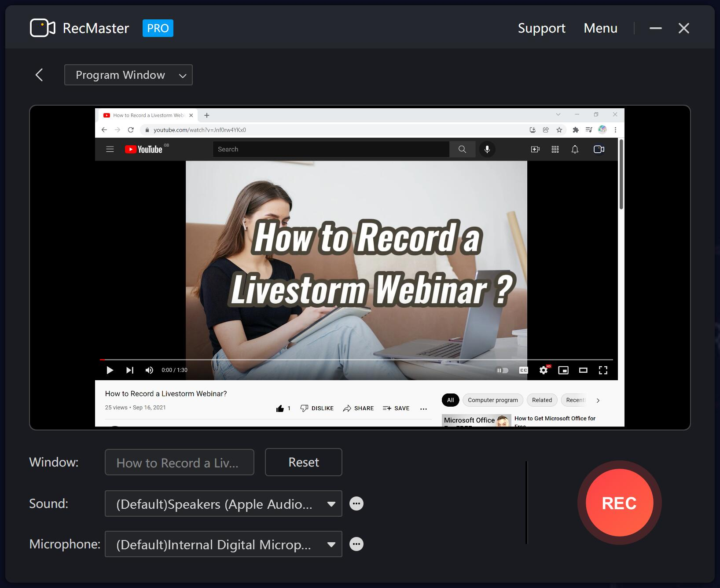Image resolution: width=720 pixels, height=588 pixels.
Task: Open Microphone settings ellipsis button
Action: click(356, 544)
